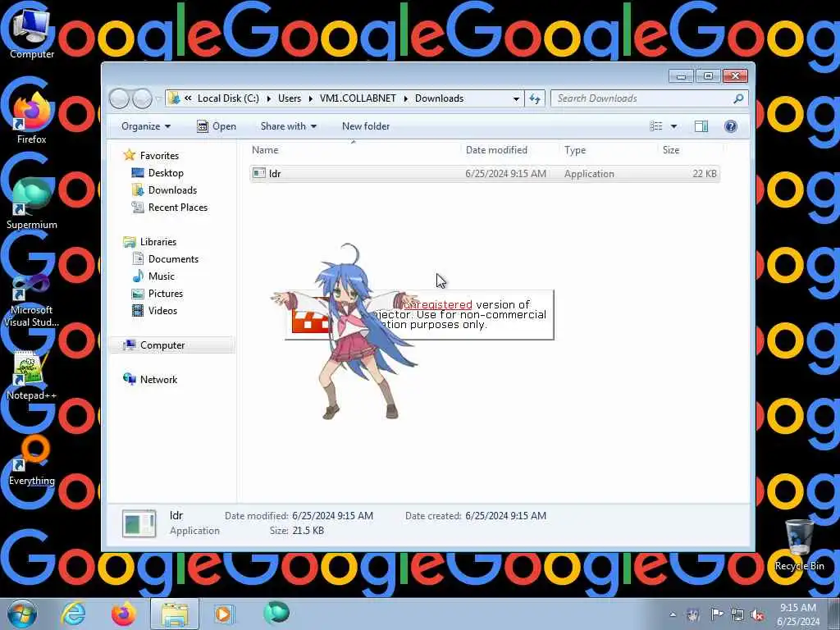Click the search magnifier icon

point(738,98)
